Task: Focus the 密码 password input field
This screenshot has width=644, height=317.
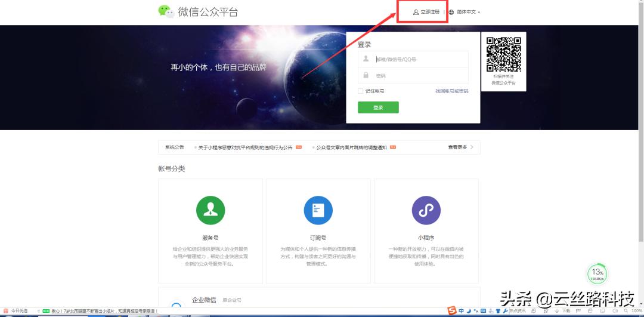Action: [x=413, y=76]
